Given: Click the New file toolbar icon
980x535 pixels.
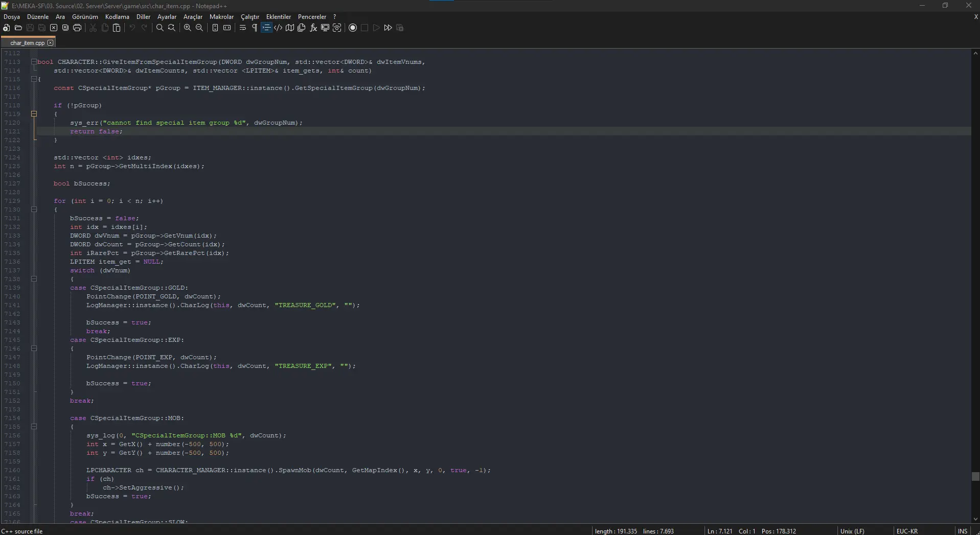Looking at the screenshot, I should click(7, 28).
